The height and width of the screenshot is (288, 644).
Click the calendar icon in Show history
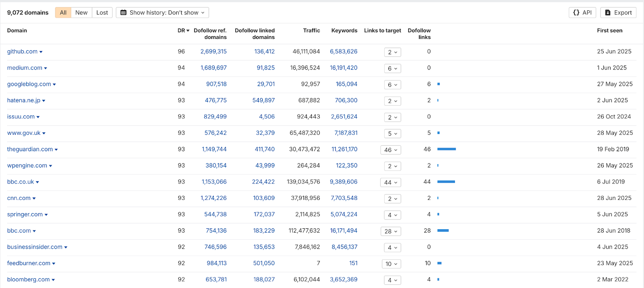coord(124,12)
